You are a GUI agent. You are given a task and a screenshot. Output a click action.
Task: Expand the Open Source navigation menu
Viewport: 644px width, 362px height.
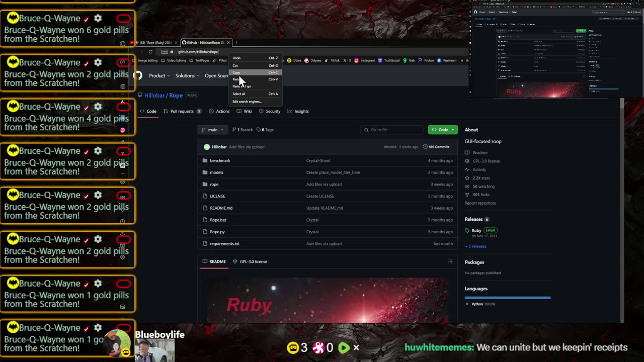217,76
